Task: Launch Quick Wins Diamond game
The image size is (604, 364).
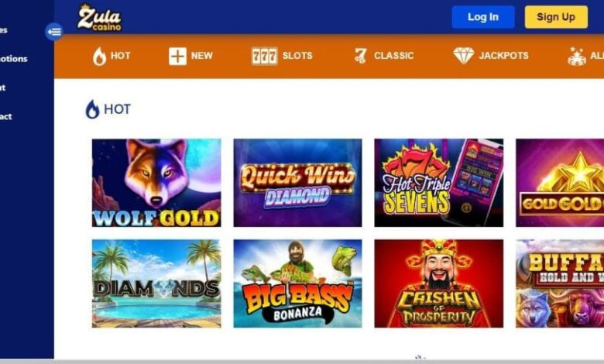Action: (x=297, y=183)
